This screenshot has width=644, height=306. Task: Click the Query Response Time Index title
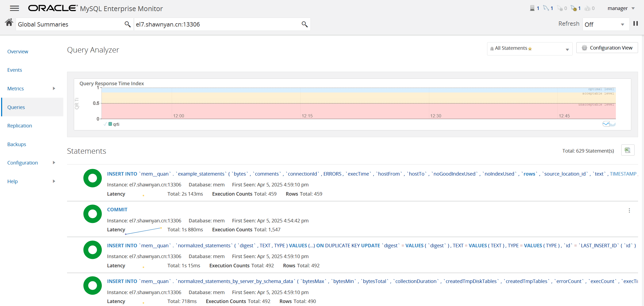tap(111, 83)
